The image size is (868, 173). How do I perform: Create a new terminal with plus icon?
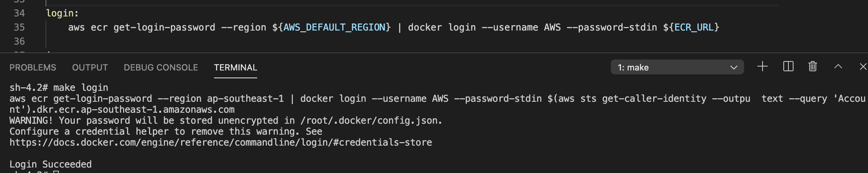pyautogui.click(x=762, y=67)
